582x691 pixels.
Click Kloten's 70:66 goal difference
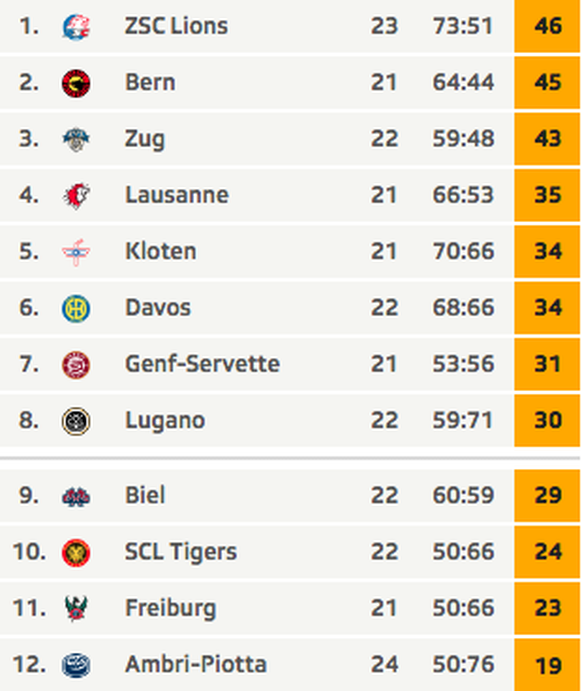tap(463, 251)
